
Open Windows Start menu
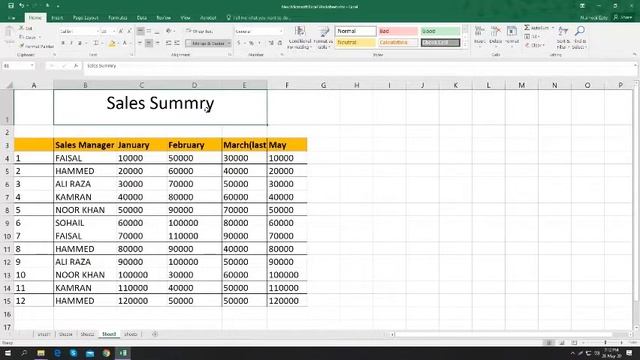(x=7, y=353)
